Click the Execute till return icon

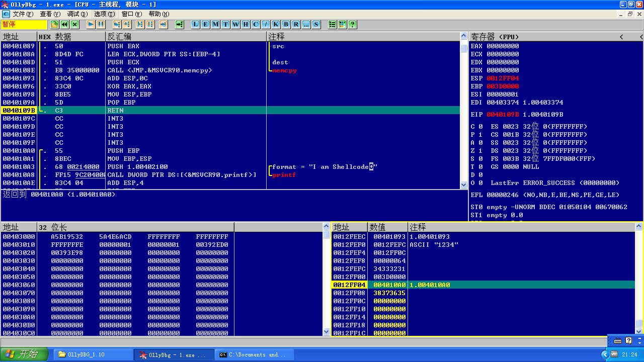coord(163,24)
